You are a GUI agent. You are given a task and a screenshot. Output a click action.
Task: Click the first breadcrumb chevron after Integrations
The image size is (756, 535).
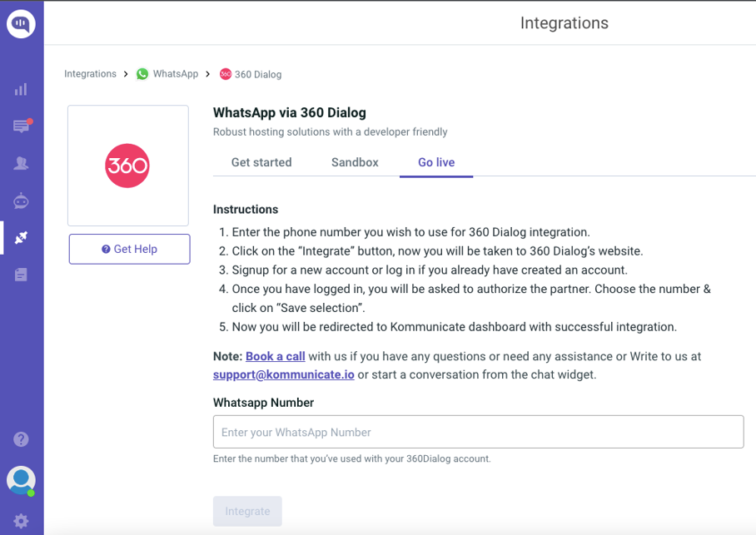pos(126,74)
